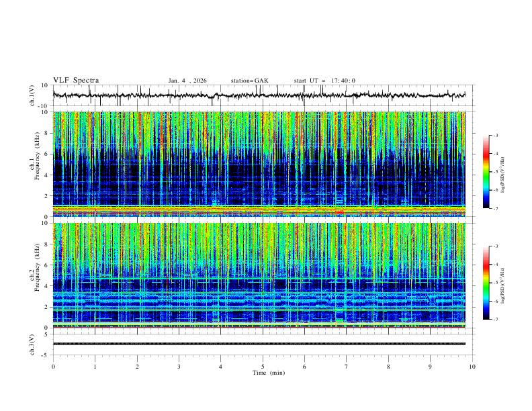Click the "Time (min)" axis label
Viewport: 532px width, 411px height.
[x=269, y=373]
